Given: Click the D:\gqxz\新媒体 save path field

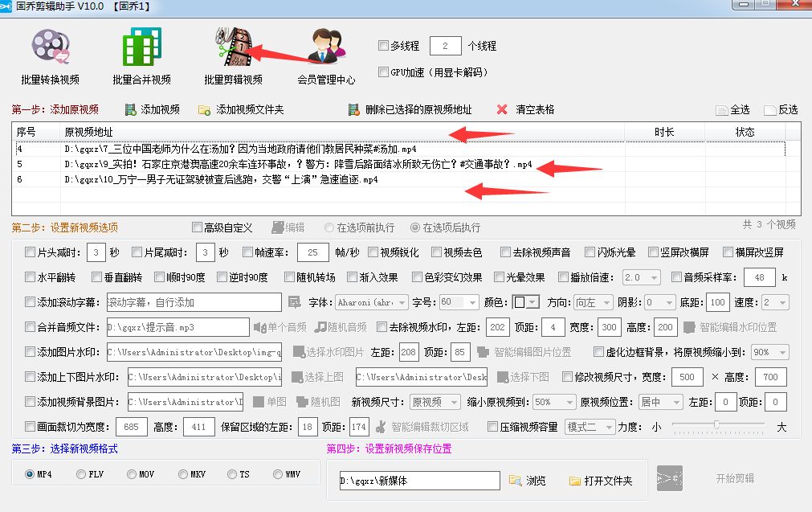Looking at the screenshot, I should [x=419, y=481].
